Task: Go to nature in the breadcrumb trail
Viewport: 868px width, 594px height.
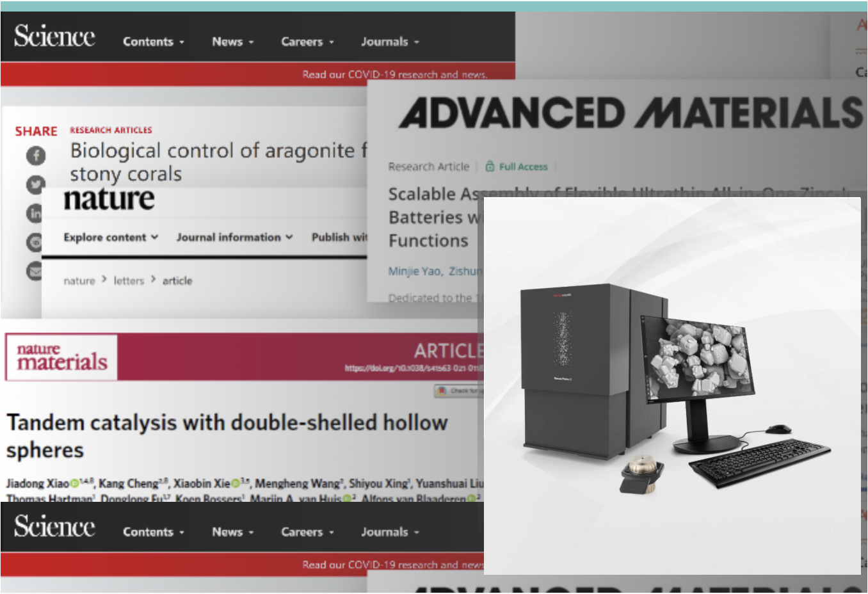Action: (79, 281)
